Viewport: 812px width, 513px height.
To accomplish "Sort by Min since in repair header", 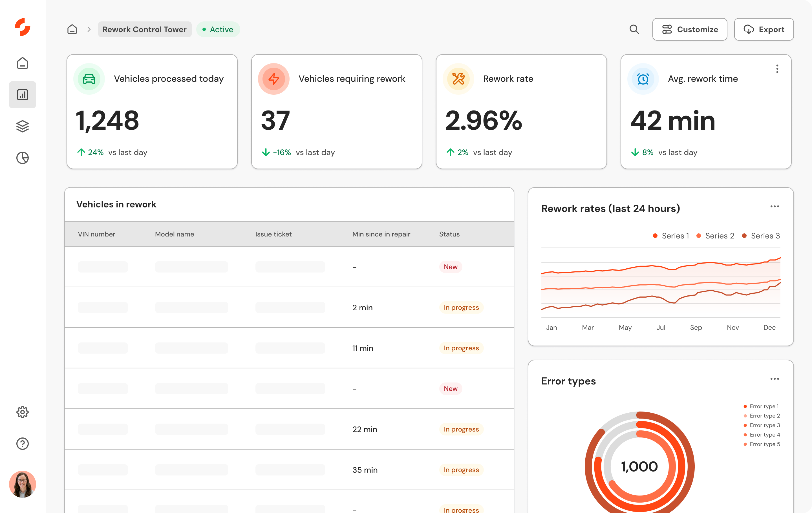I will pyautogui.click(x=381, y=234).
